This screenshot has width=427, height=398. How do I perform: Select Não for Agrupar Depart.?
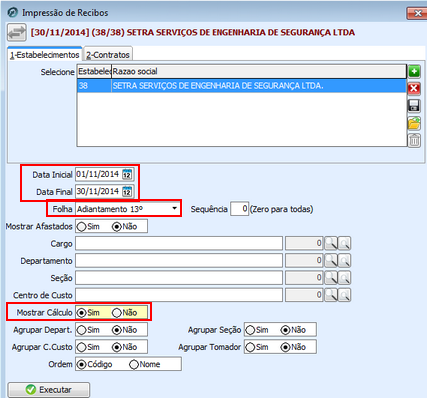point(116,330)
